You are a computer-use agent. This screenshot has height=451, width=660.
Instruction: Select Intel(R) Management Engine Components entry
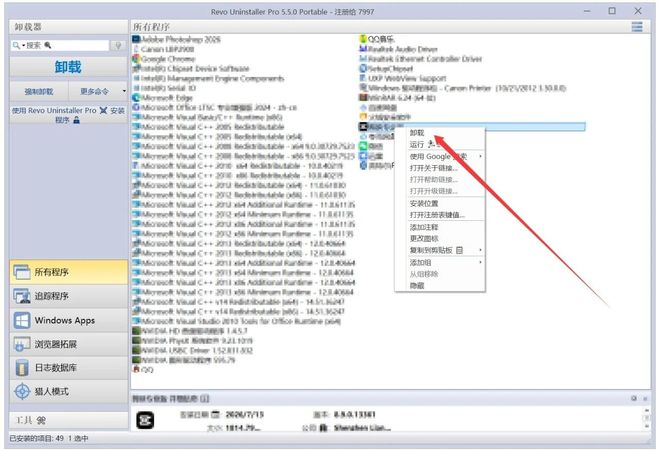(x=208, y=78)
